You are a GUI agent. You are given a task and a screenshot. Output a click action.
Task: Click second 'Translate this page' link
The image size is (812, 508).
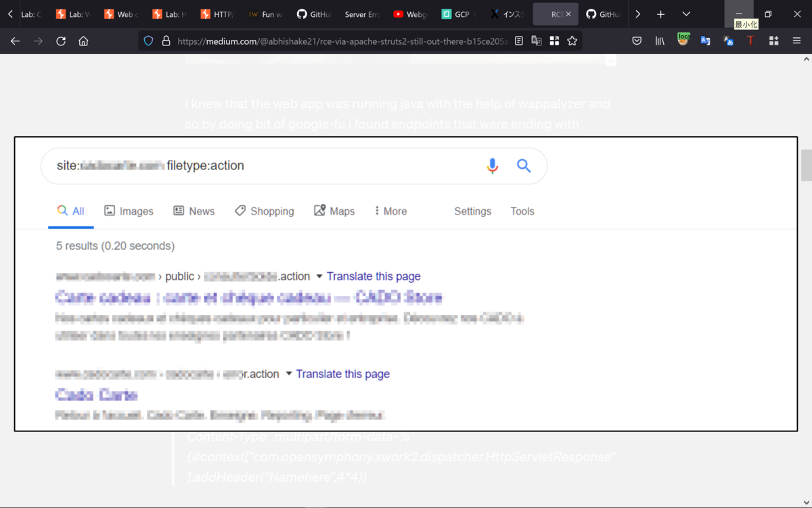(342, 374)
